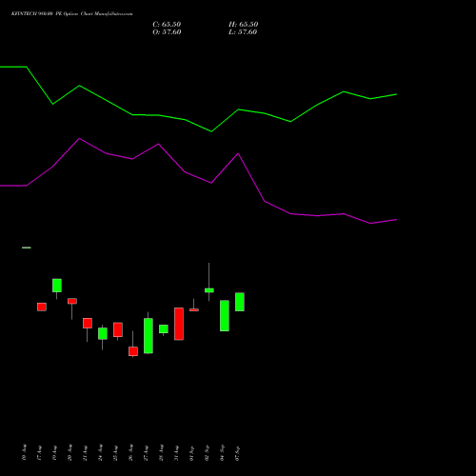This screenshot has width=476, height=476.
Task: Click the 27 Aug date label
Action: tap(146, 453)
